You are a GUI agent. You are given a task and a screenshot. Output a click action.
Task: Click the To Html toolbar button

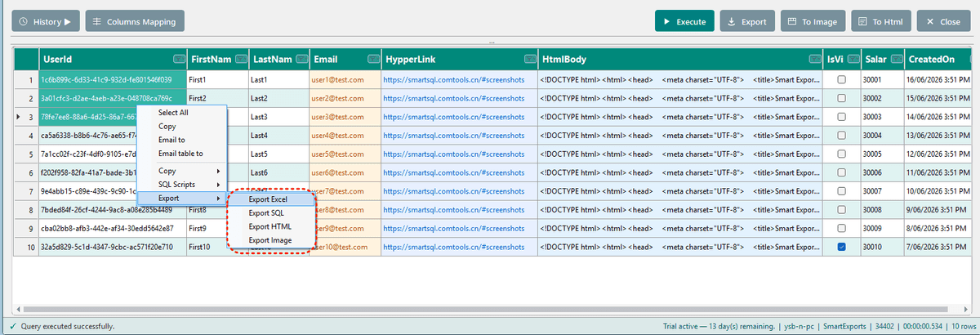[880, 21]
